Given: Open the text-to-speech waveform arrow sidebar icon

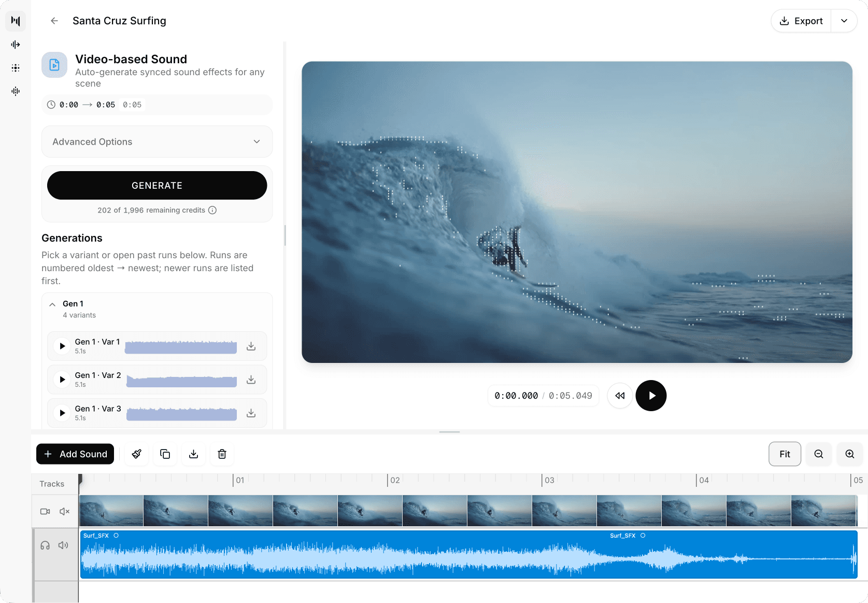Looking at the screenshot, I should [16, 45].
